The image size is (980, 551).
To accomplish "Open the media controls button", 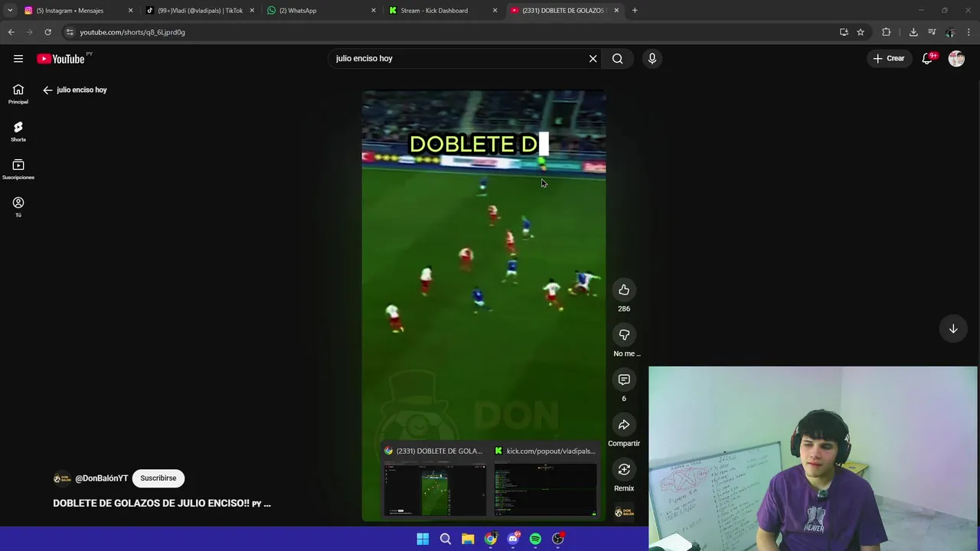I will coord(932,32).
